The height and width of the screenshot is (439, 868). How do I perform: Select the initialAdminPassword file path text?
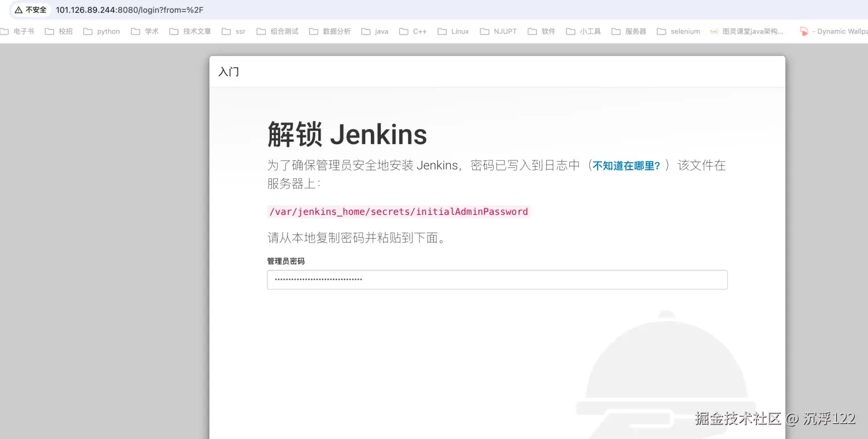(x=399, y=211)
